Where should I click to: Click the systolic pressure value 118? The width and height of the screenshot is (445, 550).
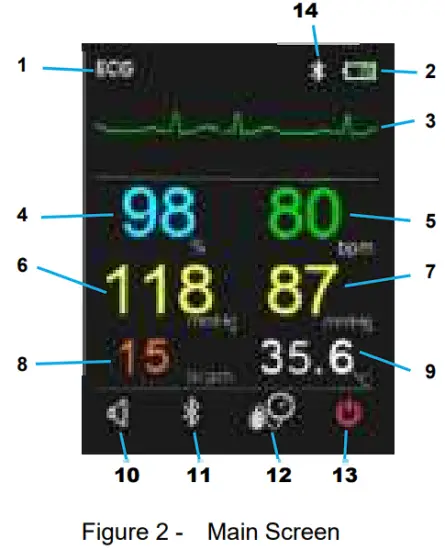(x=160, y=289)
